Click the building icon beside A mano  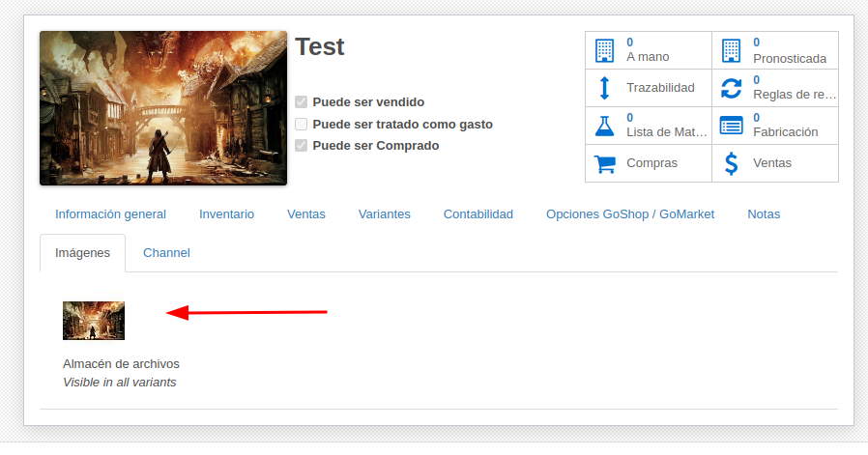pyautogui.click(x=604, y=50)
